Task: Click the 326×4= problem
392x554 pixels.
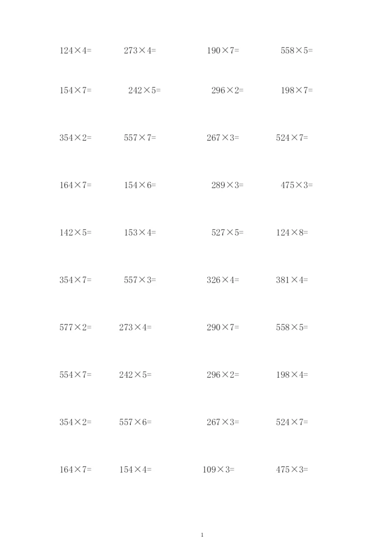Action: click(x=223, y=280)
